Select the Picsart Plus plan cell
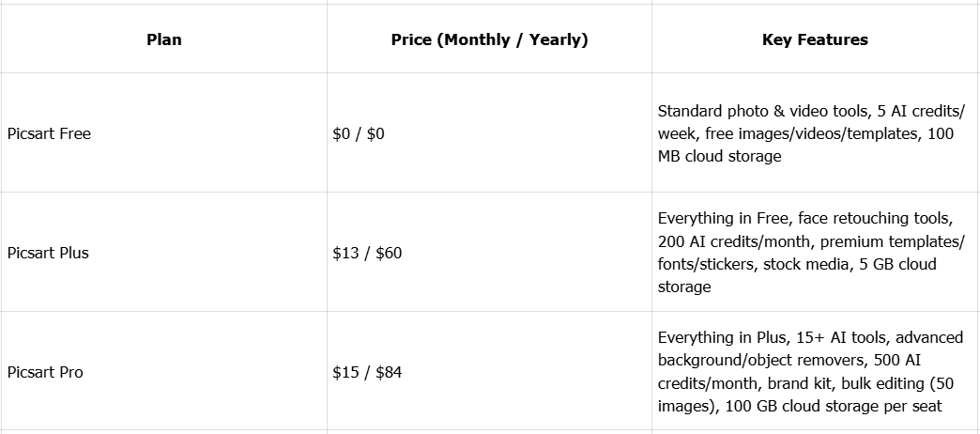 [48, 253]
